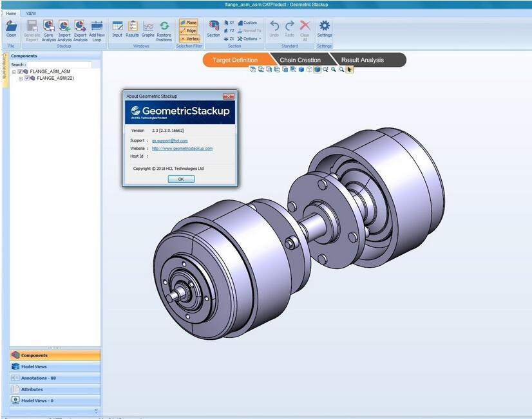The height and width of the screenshot is (419, 532).
Task: Uncheck the FLANGE_ASM_ASM checkbox
Action: pos(20,71)
